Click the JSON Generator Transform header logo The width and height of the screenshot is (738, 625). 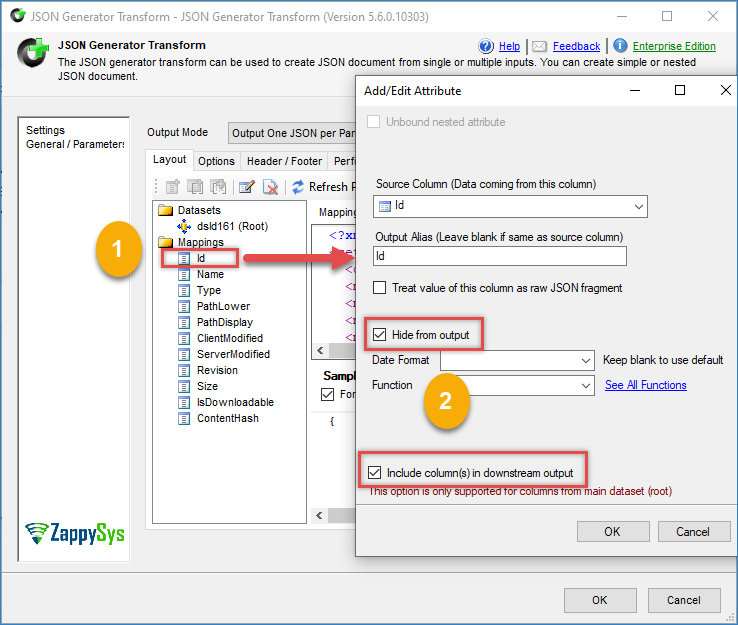coord(33,53)
